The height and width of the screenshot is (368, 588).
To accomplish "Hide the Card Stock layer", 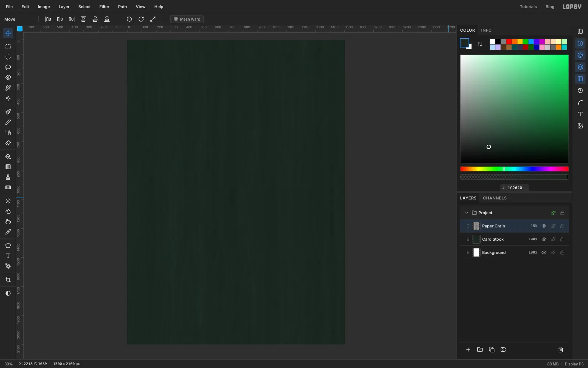I will tap(544, 239).
